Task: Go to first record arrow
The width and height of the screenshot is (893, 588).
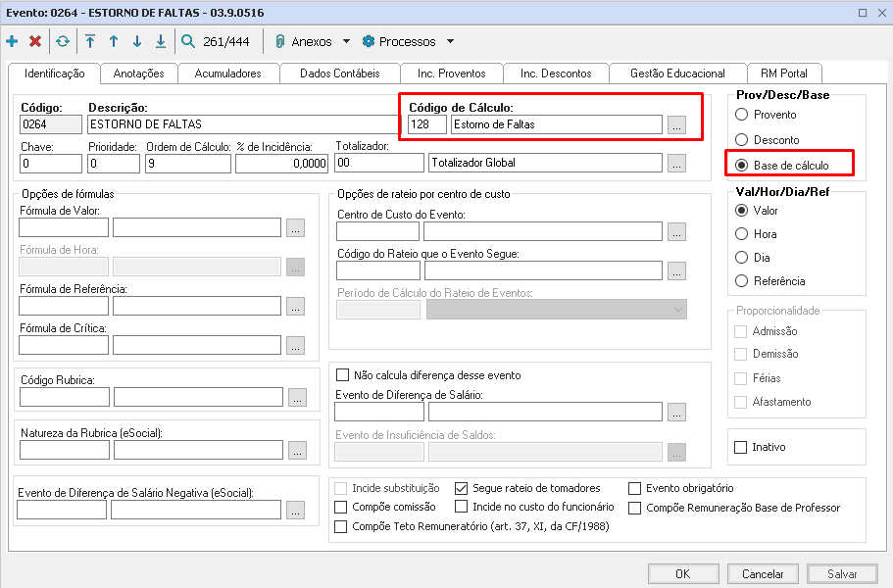Action: click(x=90, y=41)
